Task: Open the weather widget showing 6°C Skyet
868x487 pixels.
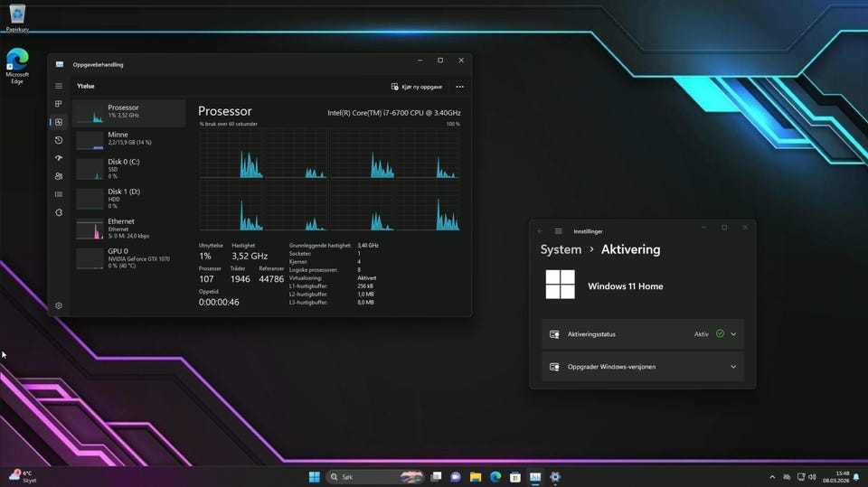Action: click(24, 476)
